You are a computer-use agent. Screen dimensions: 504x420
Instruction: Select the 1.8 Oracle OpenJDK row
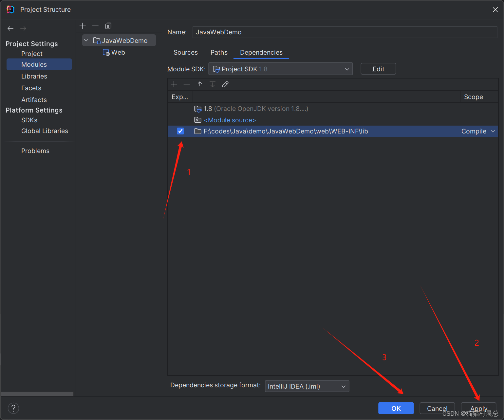pyautogui.click(x=333, y=109)
